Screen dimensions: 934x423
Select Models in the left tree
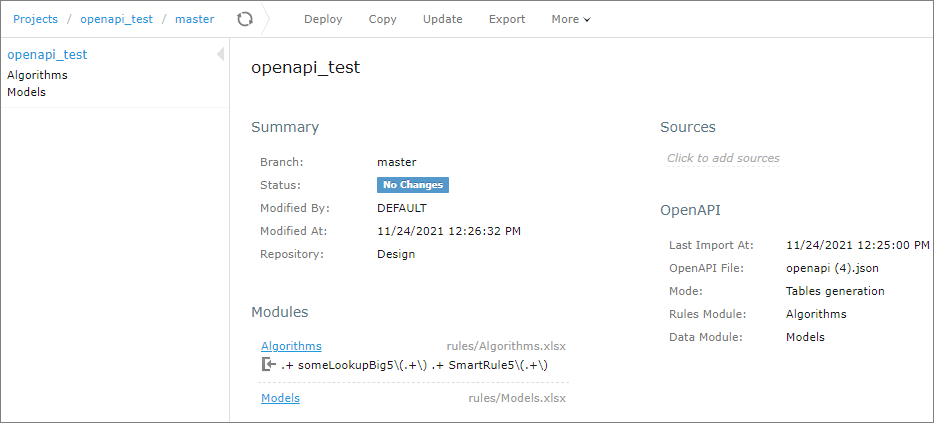tap(26, 92)
